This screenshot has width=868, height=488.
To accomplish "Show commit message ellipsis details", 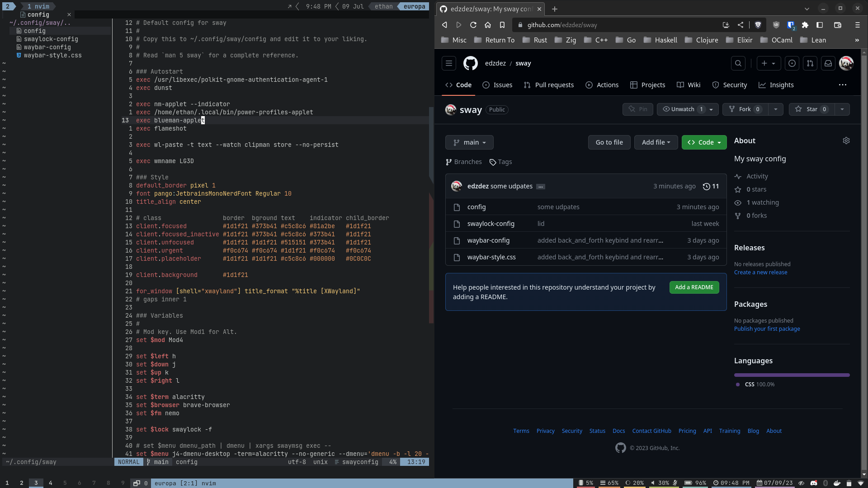I will point(541,187).
